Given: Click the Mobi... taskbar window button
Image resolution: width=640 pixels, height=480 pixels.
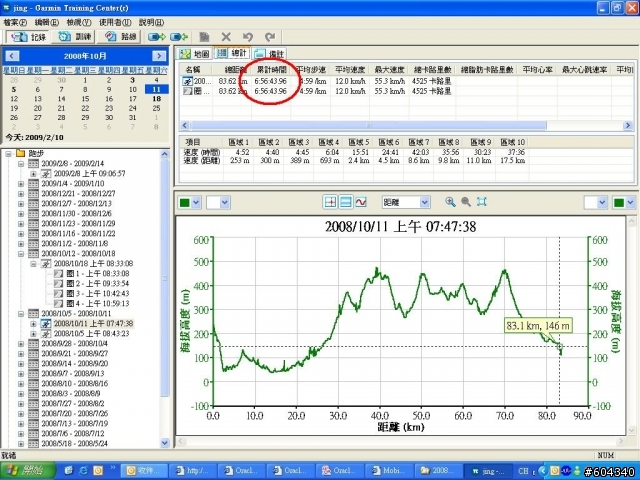Looking at the screenshot, I should [x=389, y=471].
